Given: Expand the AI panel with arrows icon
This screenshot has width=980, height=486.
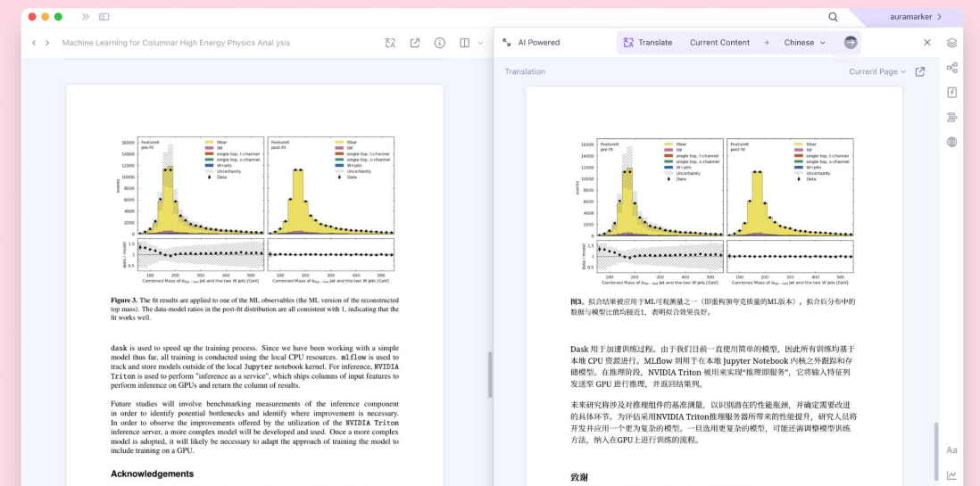Looking at the screenshot, I should [506, 43].
